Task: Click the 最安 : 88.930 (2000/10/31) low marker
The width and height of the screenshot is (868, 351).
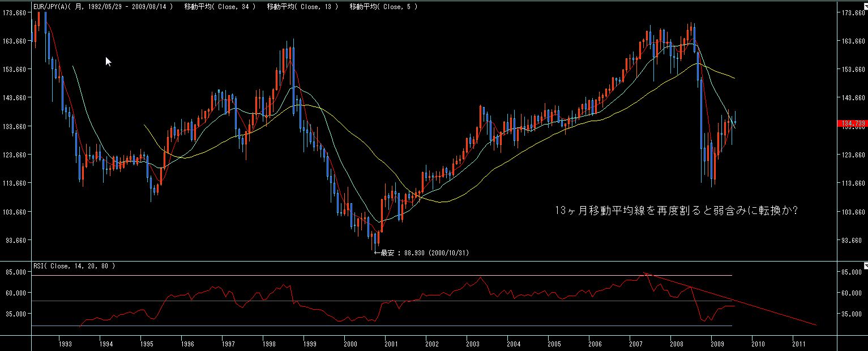Action: coord(421,252)
